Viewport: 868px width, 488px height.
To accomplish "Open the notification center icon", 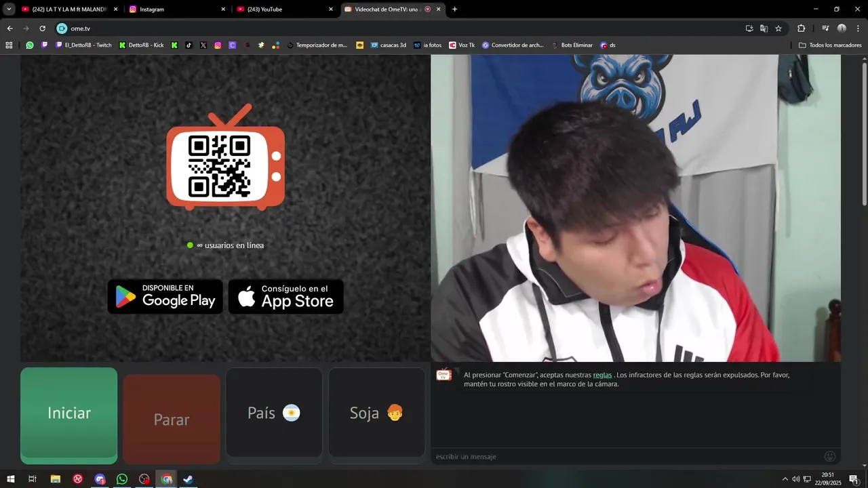I will (x=854, y=479).
